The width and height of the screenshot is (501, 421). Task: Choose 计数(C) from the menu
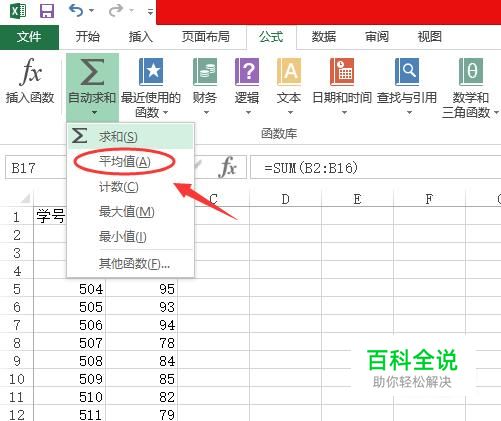pos(131,187)
